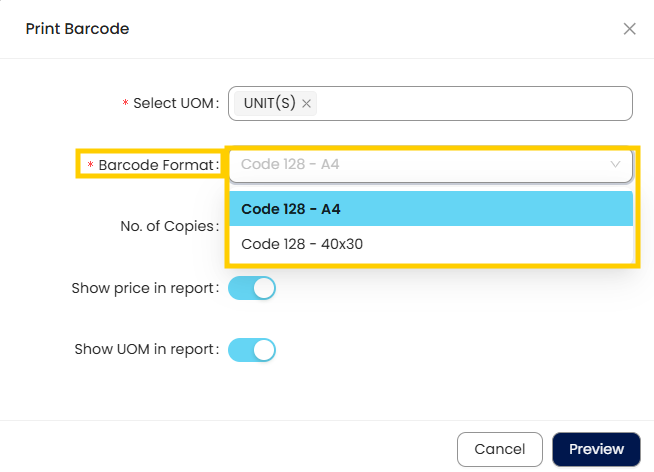
Task: Click the Barcode Format chevron arrow
Action: click(x=615, y=164)
